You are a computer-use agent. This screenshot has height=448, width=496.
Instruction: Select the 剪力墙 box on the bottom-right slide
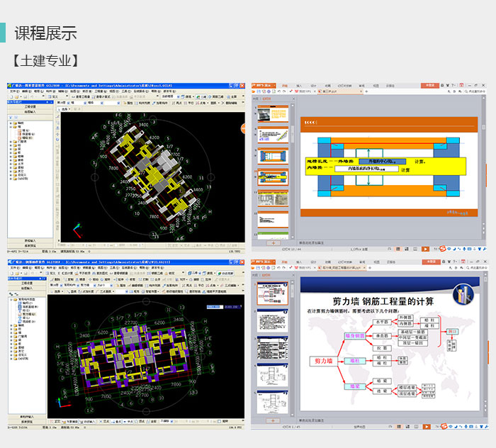(324, 362)
